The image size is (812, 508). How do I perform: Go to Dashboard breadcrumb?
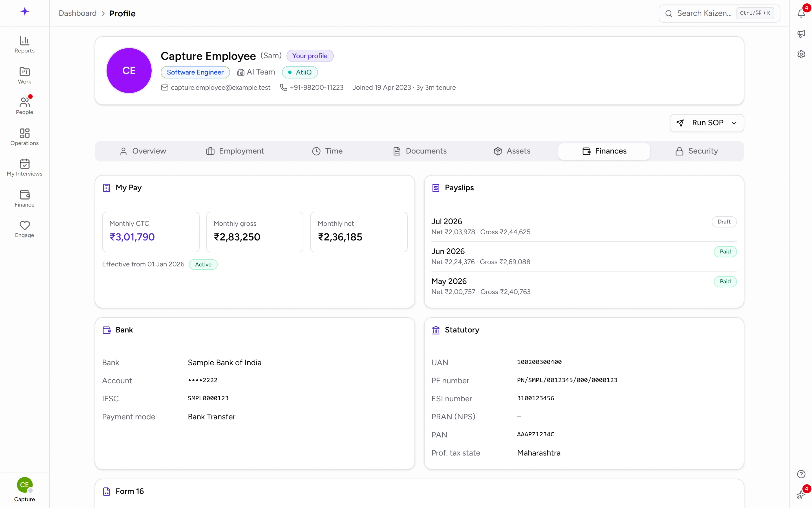pyautogui.click(x=78, y=14)
